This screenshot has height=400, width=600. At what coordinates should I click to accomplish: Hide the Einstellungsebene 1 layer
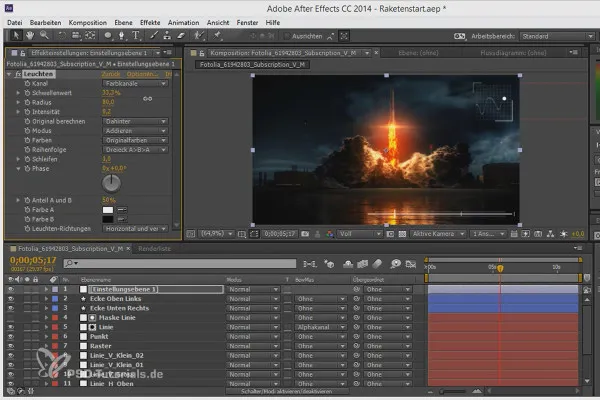10,288
